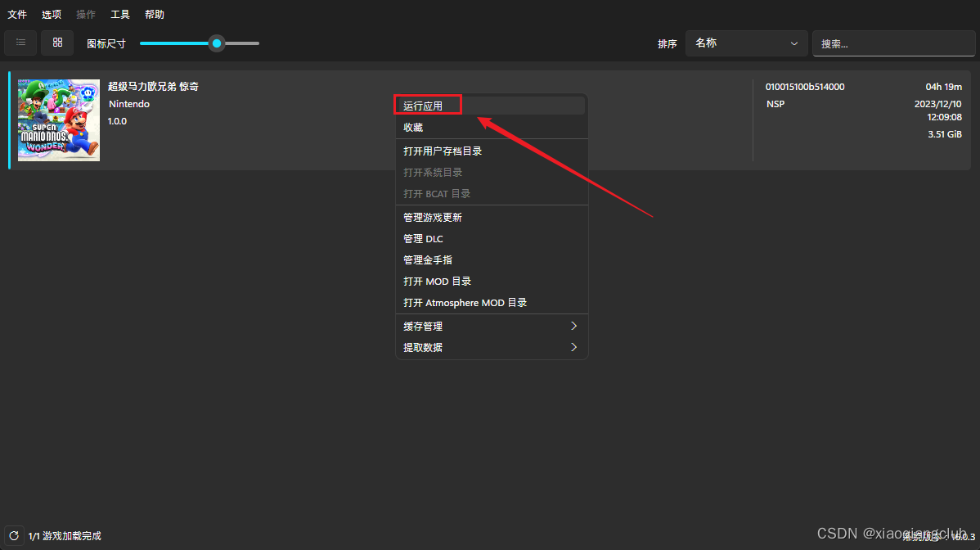Click the refresh game list icon
The width and height of the screenshot is (980, 550).
coord(14,536)
